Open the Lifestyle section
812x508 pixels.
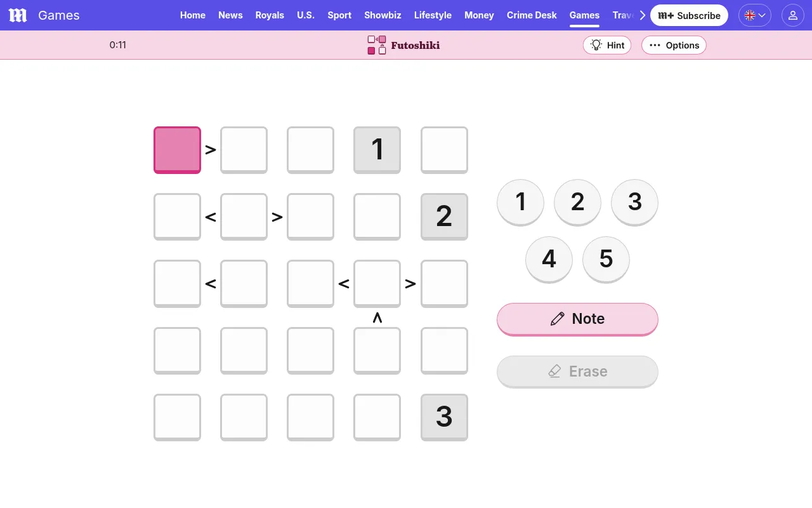click(433, 15)
